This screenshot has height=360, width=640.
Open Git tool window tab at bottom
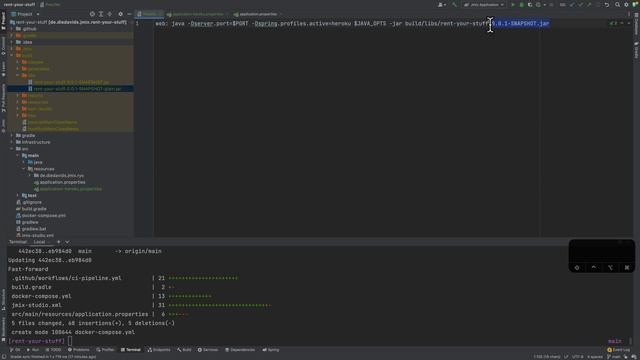click(x=15, y=350)
